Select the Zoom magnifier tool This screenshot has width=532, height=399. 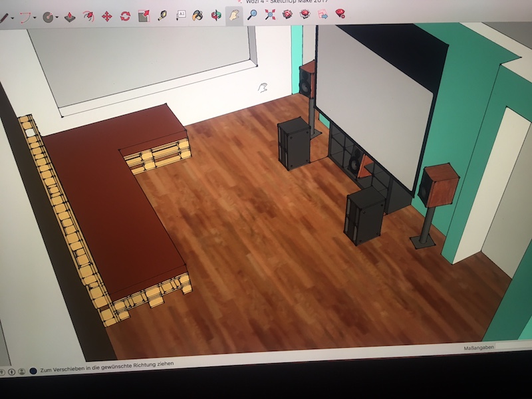coord(252,15)
